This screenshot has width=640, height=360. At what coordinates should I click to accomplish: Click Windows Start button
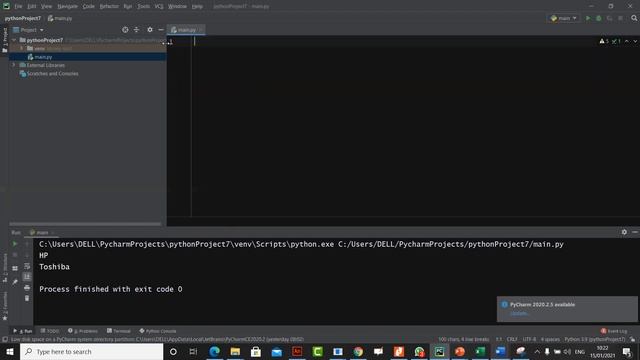[x=9, y=351]
